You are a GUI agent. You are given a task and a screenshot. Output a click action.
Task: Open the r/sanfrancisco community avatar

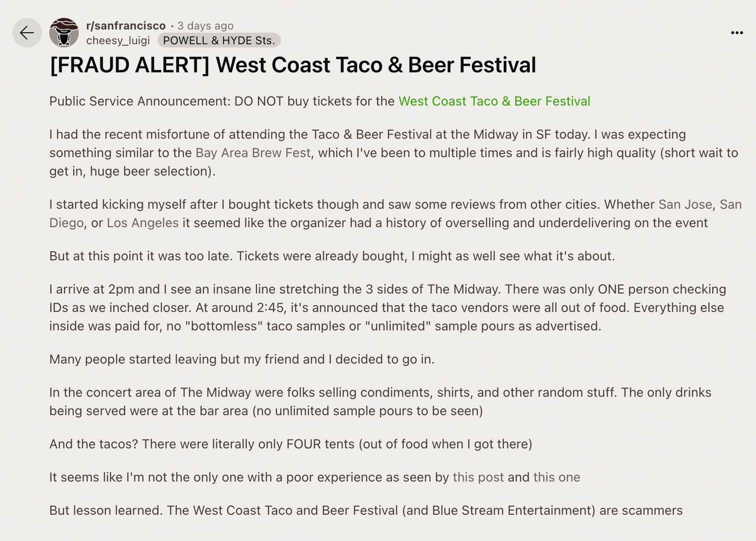tap(64, 33)
